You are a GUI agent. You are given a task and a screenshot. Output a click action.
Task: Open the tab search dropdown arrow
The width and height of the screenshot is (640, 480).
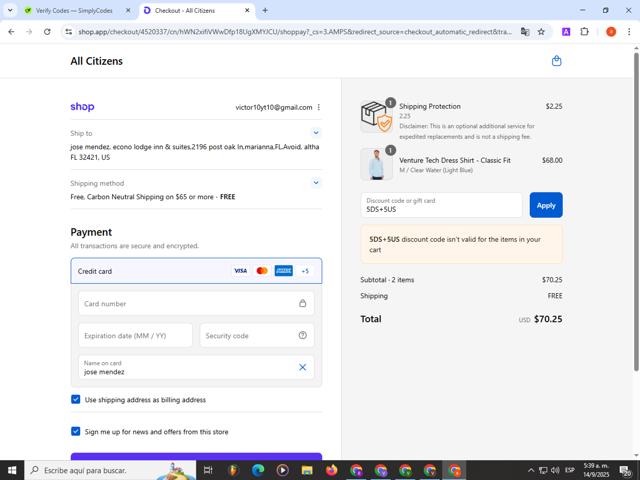(x=10, y=11)
